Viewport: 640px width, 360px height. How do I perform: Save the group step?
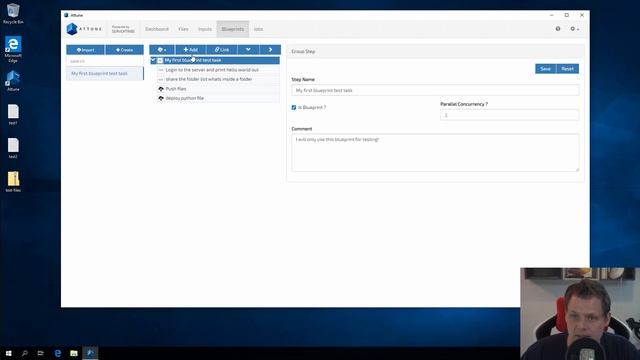(x=545, y=69)
